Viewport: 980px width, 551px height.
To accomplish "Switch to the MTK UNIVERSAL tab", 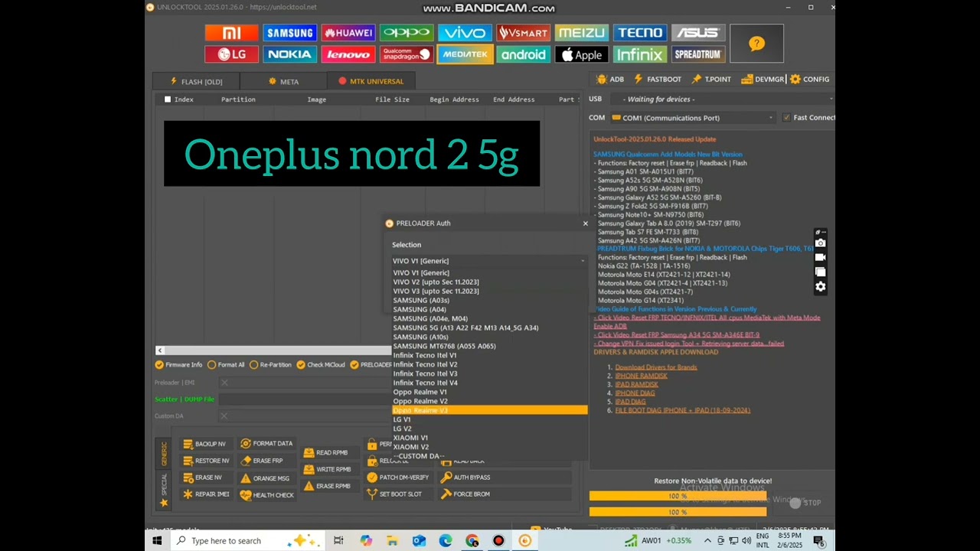I will pyautogui.click(x=371, y=81).
